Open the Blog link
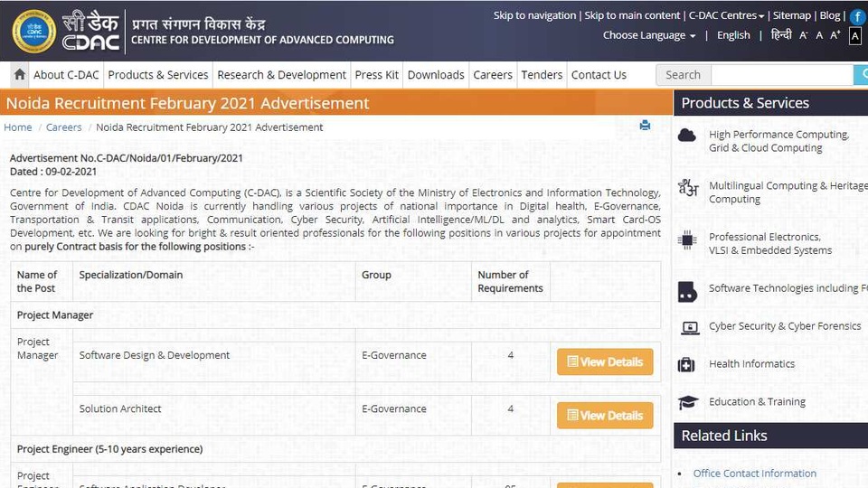Image resolution: width=868 pixels, height=488 pixels. coord(830,15)
